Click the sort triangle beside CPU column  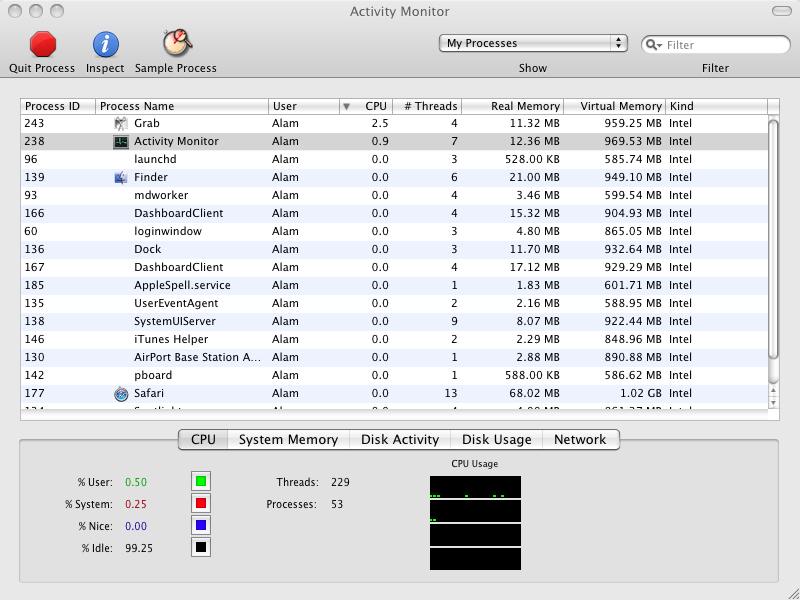pos(346,106)
